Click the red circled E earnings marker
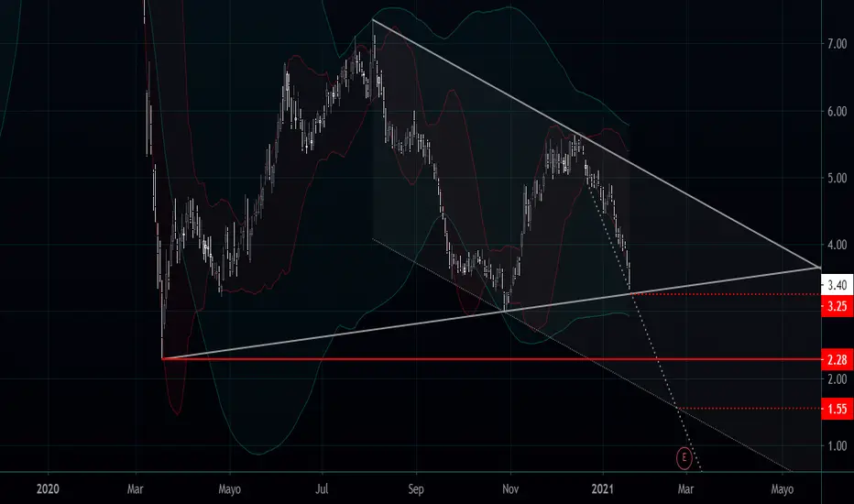This screenshot has width=854, height=504. pos(684,458)
